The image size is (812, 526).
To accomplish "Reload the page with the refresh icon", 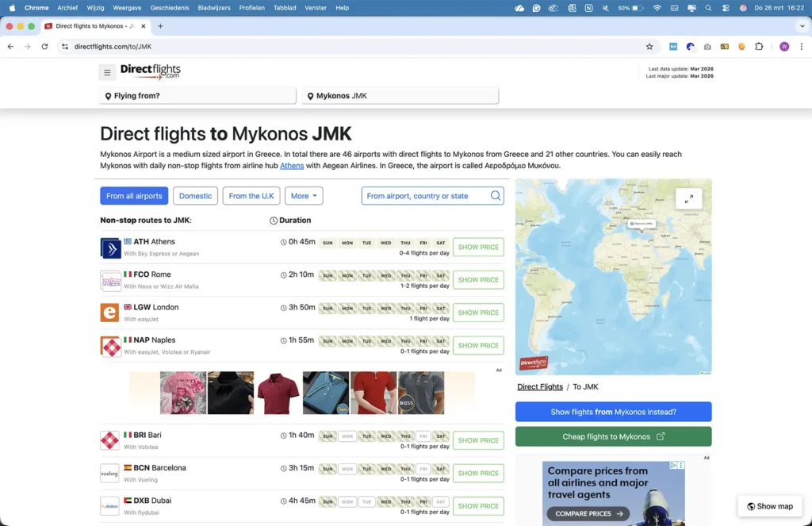I will tap(44, 47).
